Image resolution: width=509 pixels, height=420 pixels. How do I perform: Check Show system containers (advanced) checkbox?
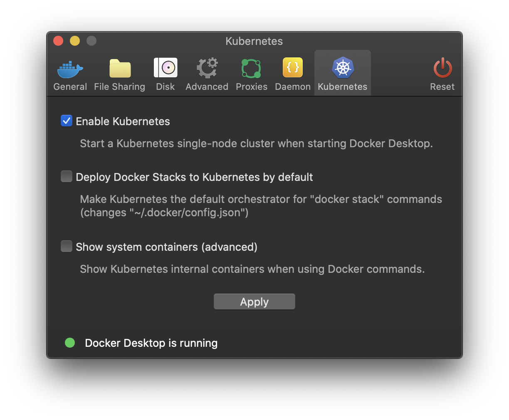67,246
